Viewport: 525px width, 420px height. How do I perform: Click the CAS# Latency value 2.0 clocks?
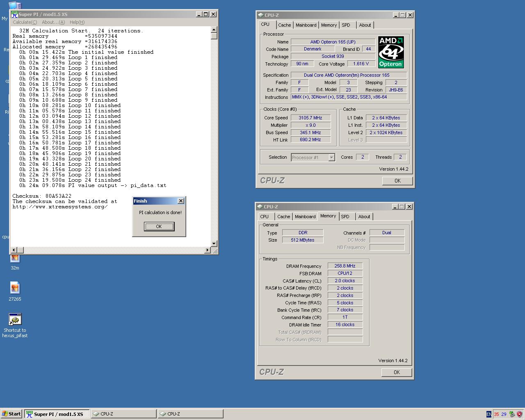point(345,281)
